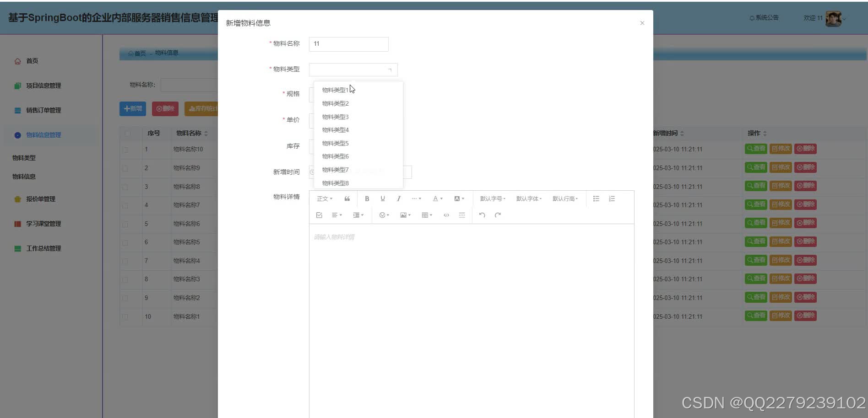Check the box for row 物料名称8
Viewport: 868px width, 418px height.
(125, 187)
